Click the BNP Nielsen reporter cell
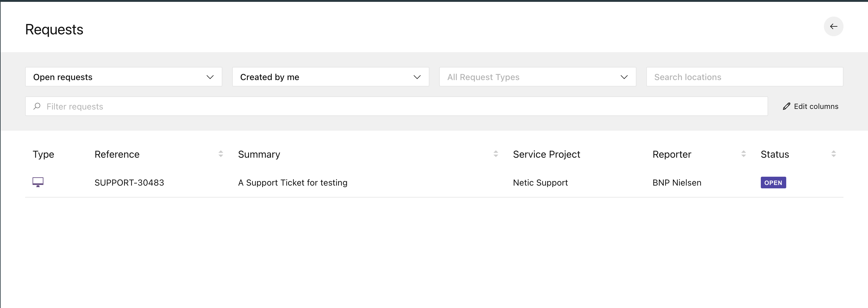The height and width of the screenshot is (308, 868). coord(677,183)
